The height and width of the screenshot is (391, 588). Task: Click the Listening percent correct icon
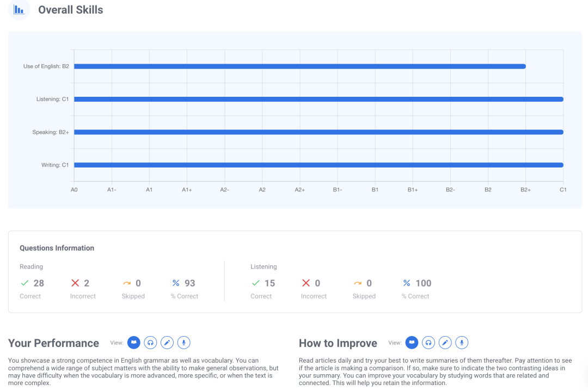point(406,283)
